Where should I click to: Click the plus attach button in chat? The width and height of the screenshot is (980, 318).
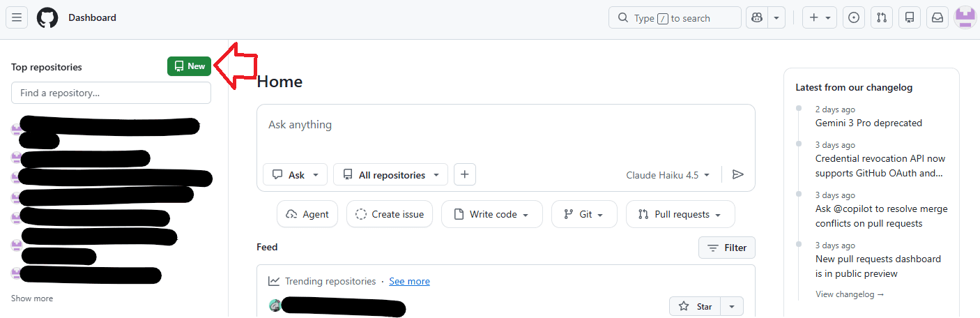(465, 175)
